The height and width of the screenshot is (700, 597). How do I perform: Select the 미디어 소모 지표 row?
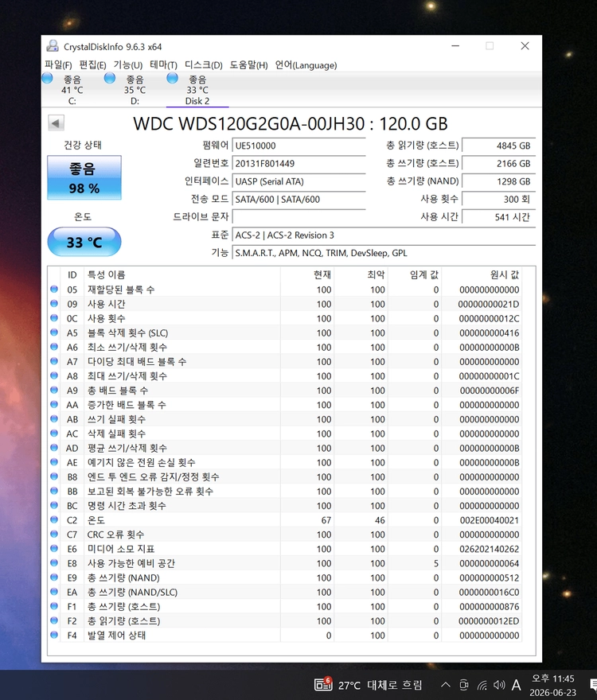[x=285, y=549]
